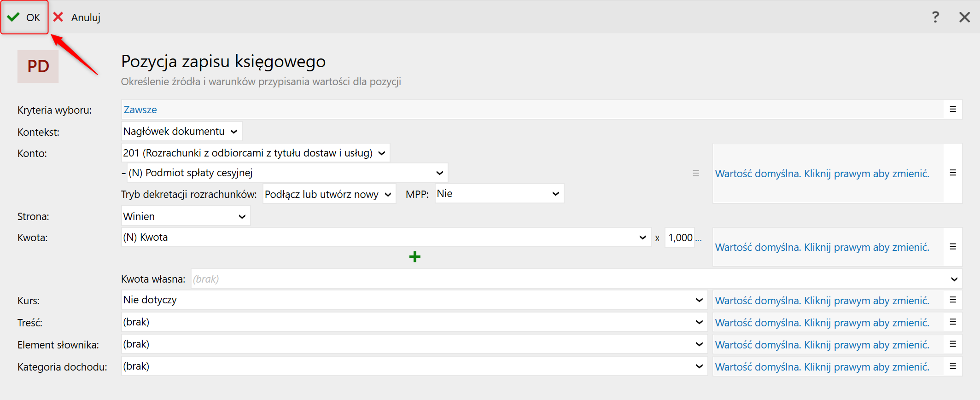Click the grey menu icon next to Podmiot spłaty cesyjnej
Image resolution: width=980 pixels, height=400 pixels.
click(x=696, y=174)
